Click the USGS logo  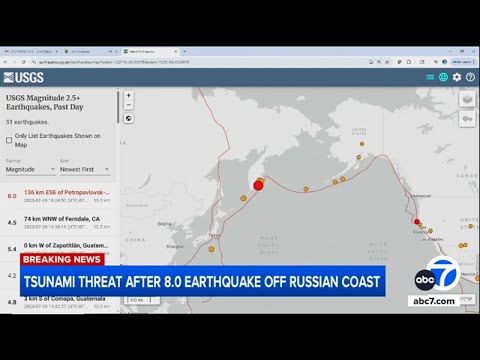24,77
